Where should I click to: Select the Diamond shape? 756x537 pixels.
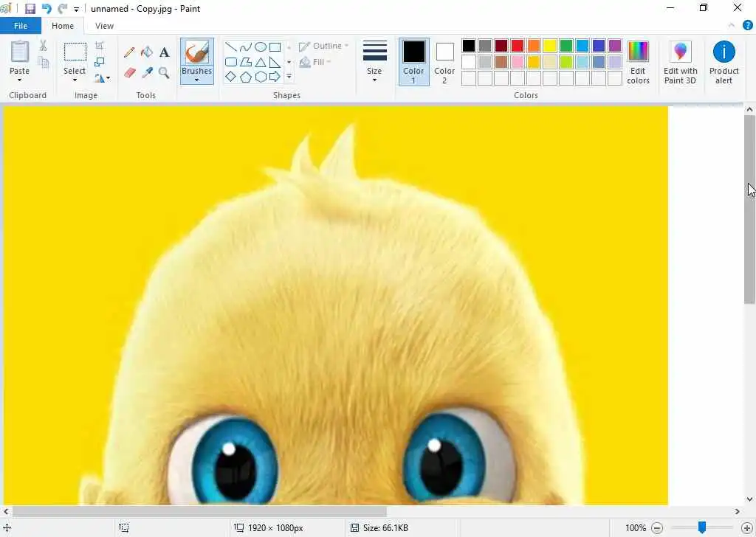point(231,77)
